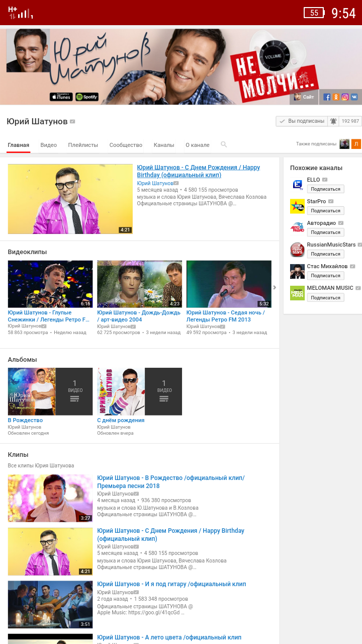The image size is (362, 644).
Task: Open 'И я под гитару' video title link
Action: pos(171,584)
